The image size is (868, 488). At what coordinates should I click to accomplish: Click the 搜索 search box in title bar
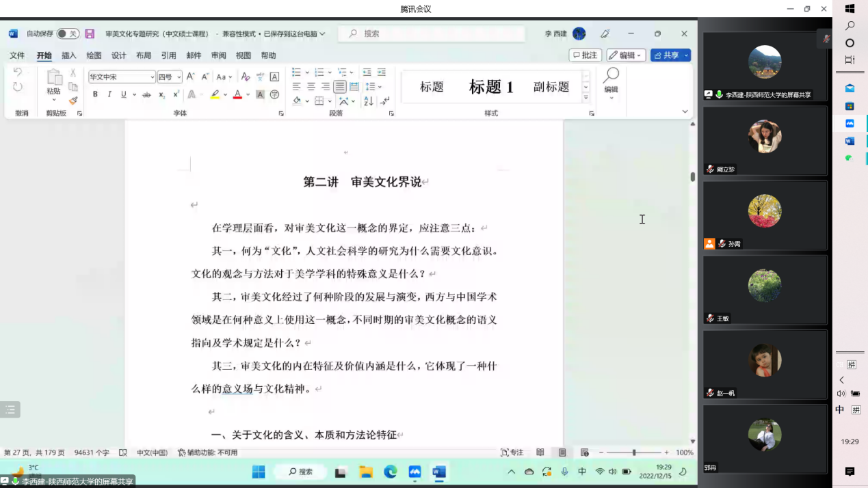point(431,33)
